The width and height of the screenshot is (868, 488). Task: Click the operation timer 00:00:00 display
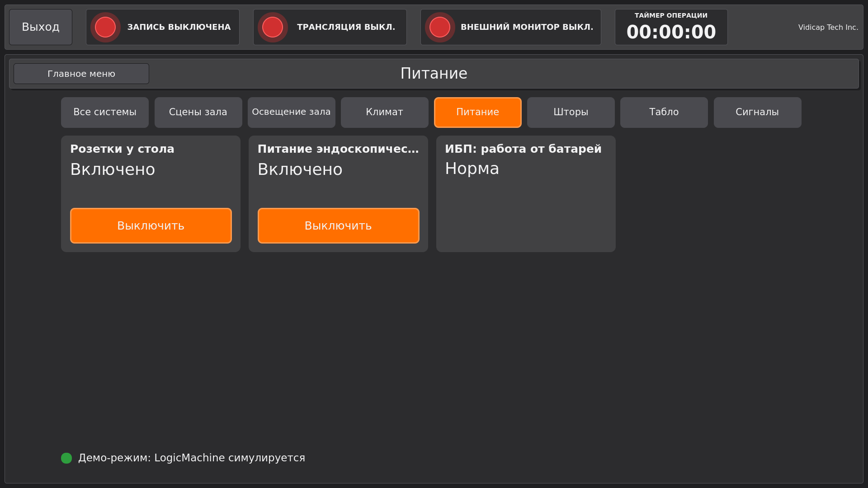(671, 32)
